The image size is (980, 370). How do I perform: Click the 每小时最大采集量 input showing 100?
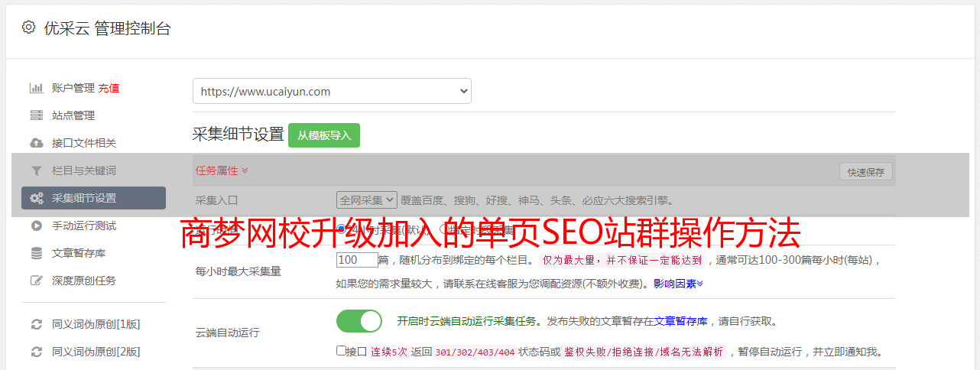(x=357, y=260)
